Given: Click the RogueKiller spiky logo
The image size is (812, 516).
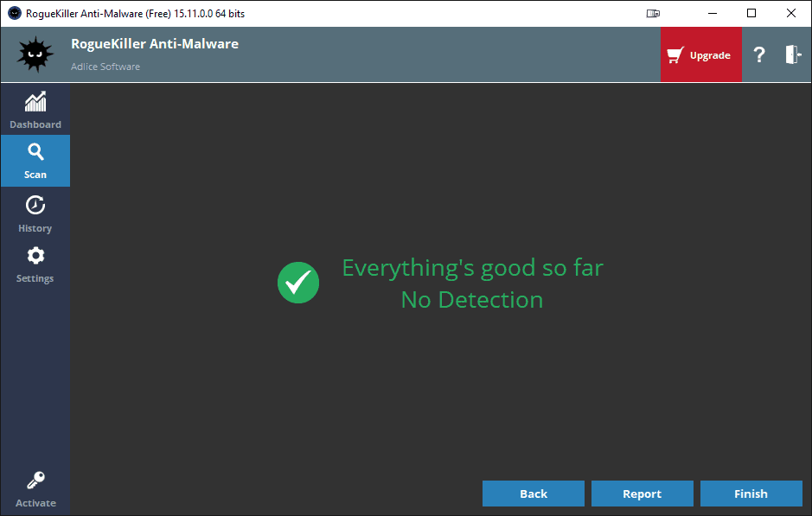Looking at the screenshot, I should pos(35,54).
